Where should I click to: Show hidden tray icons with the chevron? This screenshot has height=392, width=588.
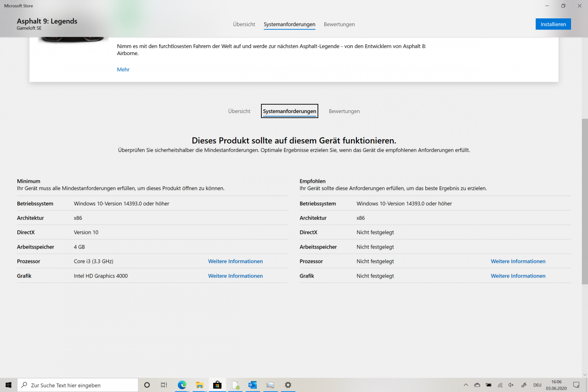click(466, 385)
